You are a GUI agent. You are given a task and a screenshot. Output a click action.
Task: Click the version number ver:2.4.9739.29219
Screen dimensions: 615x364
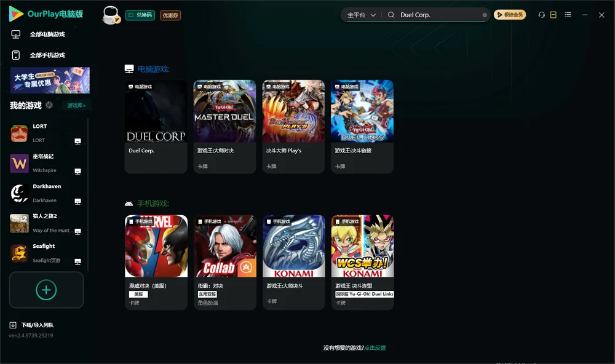tap(31, 336)
